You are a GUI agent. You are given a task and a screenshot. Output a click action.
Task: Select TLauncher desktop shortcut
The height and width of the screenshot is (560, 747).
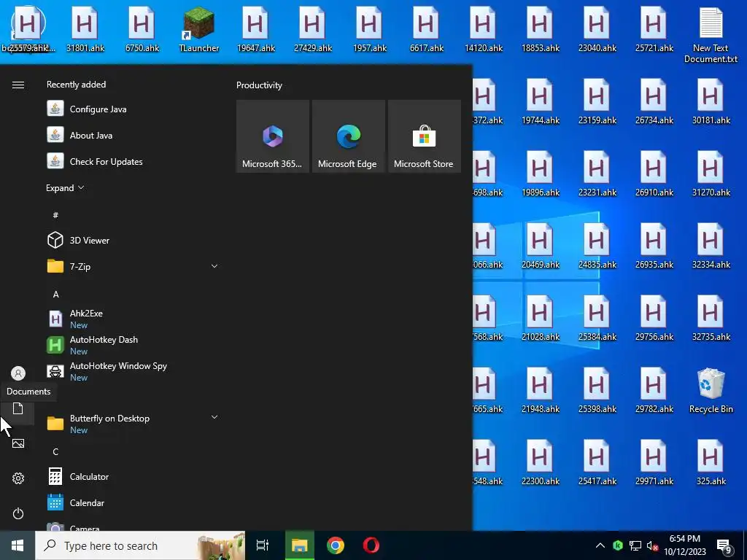pyautogui.click(x=198, y=30)
